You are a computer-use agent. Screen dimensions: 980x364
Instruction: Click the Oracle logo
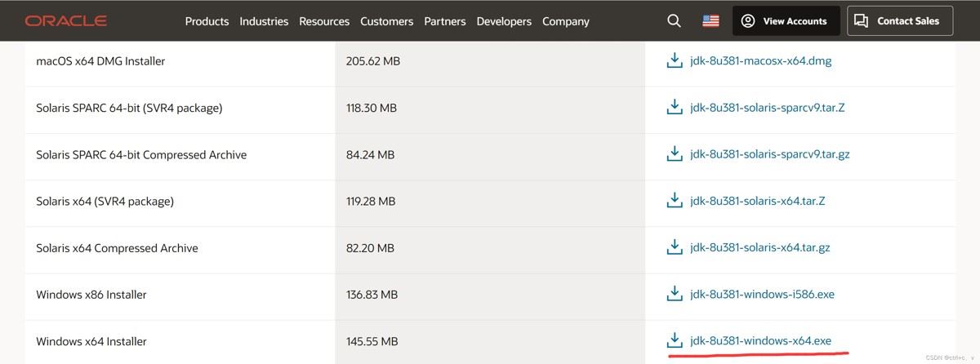pos(65,21)
